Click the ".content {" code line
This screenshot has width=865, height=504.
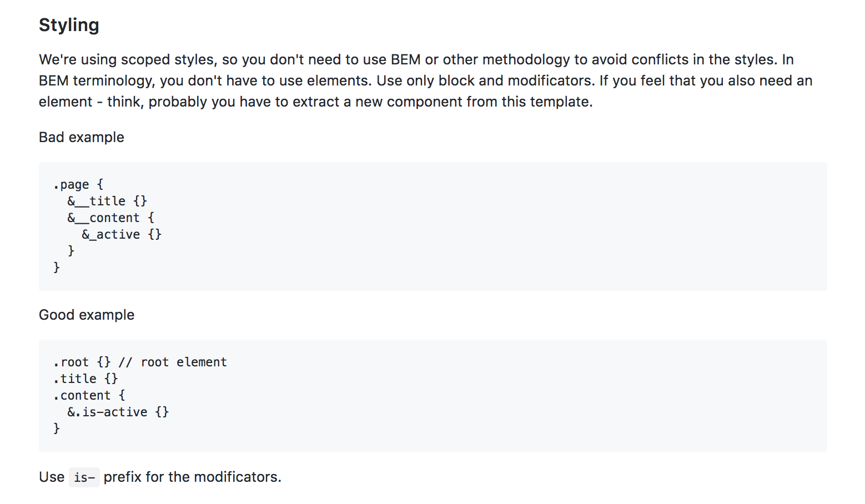click(x=89, y=395)
